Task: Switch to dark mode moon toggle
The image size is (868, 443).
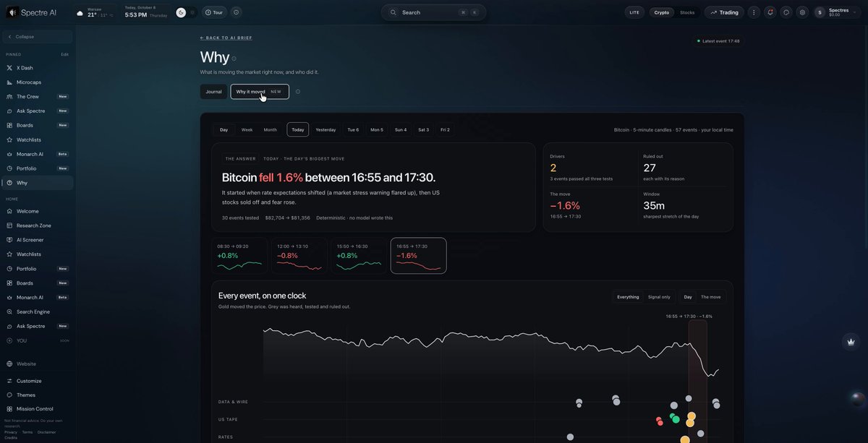Action: (x=181, y=12)
